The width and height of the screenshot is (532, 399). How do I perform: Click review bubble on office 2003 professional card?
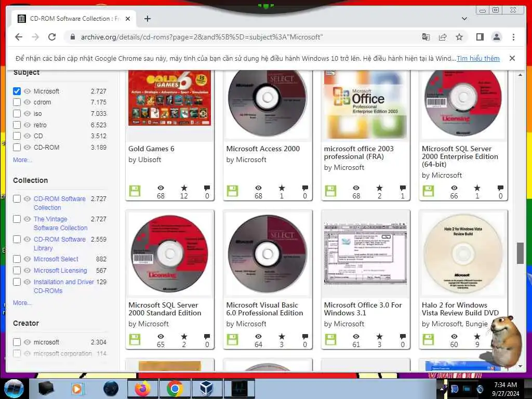pos(403,188)
